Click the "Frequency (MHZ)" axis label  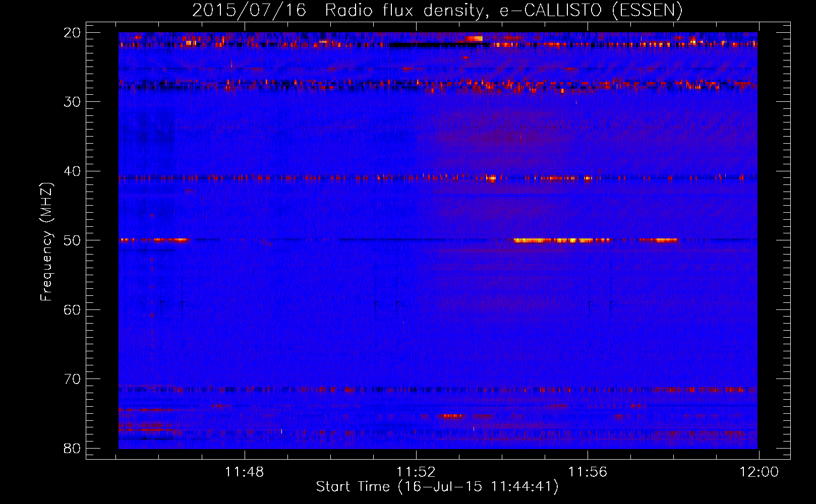point(46,242)
